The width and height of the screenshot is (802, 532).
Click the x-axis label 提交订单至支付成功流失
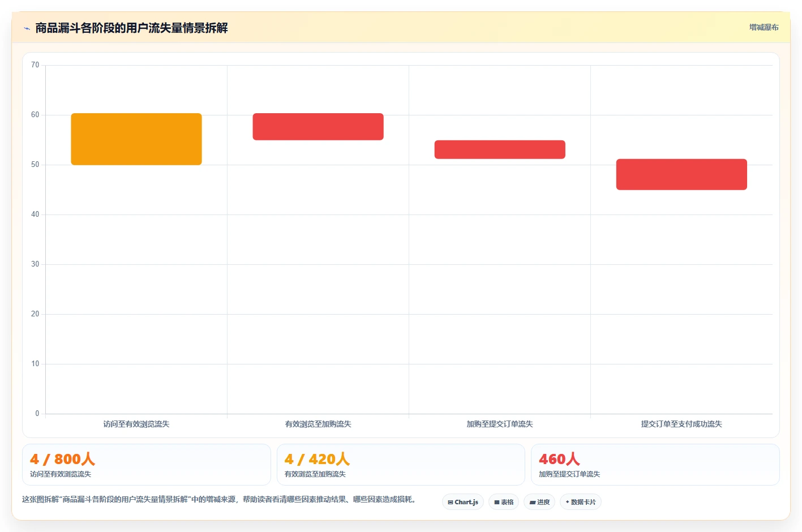click(x=681, y=424)
